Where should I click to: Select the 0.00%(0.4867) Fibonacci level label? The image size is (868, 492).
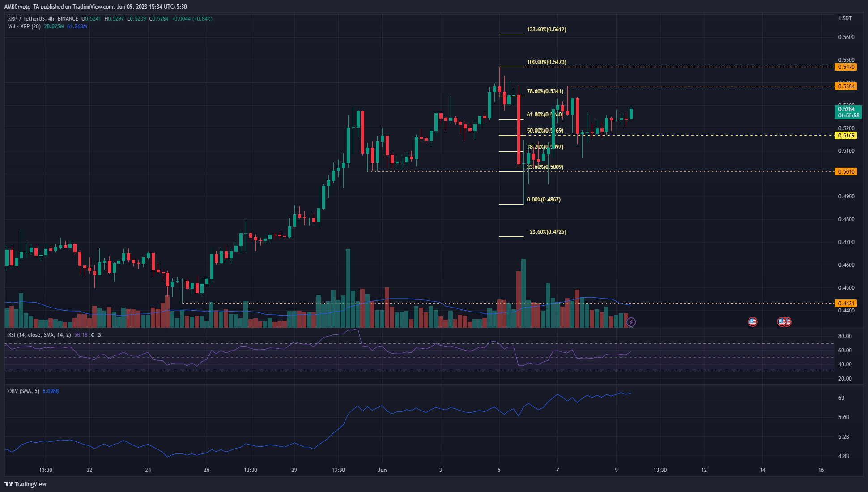coord(544,200)
